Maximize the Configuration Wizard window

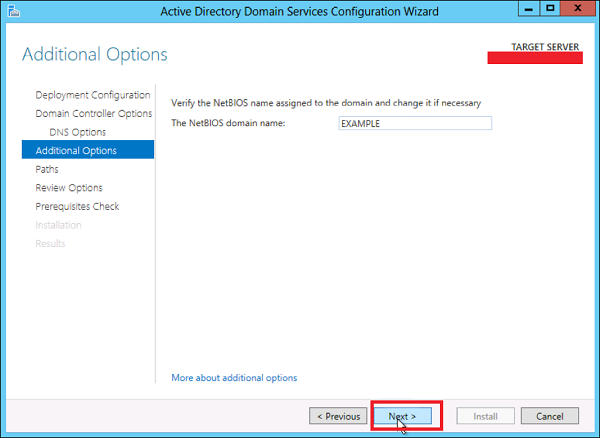(550, 9)
